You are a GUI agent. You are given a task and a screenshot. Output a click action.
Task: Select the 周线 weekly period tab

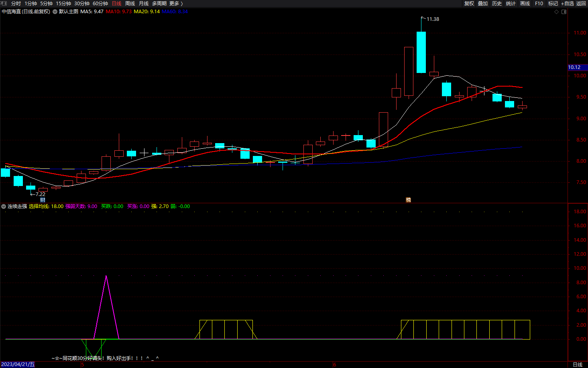(130, 3)
